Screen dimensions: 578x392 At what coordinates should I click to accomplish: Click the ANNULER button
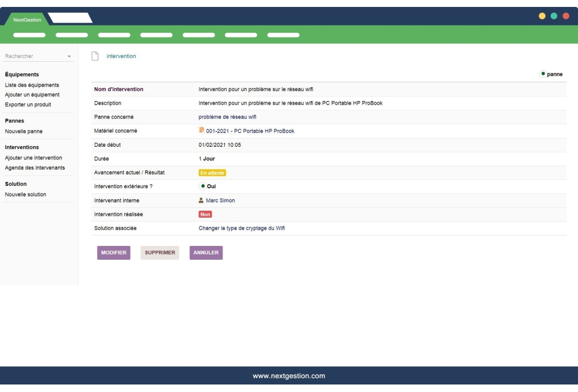coord(205,252)
